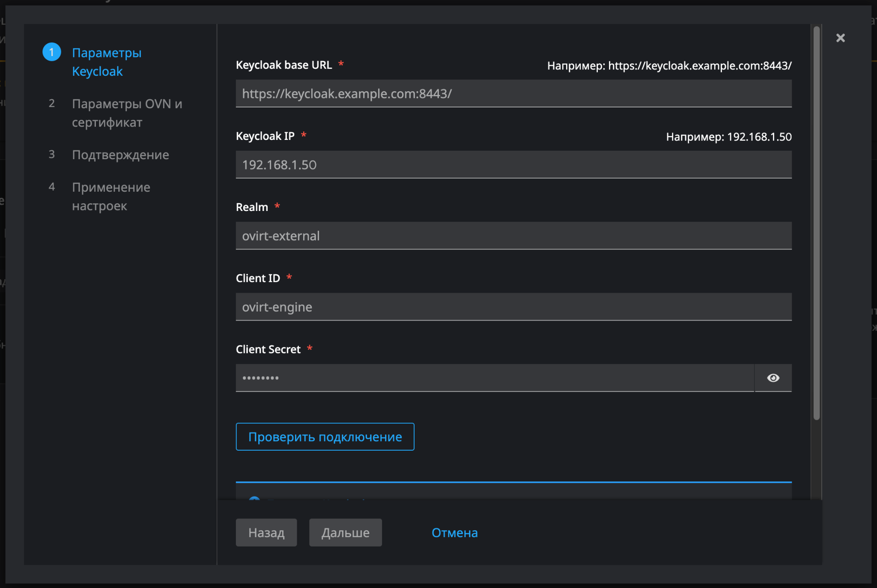Image resolution: width=877 pixels, height=588 pixels.
Task: Click into the Keycloak IP field
Action: pos(513,165)
